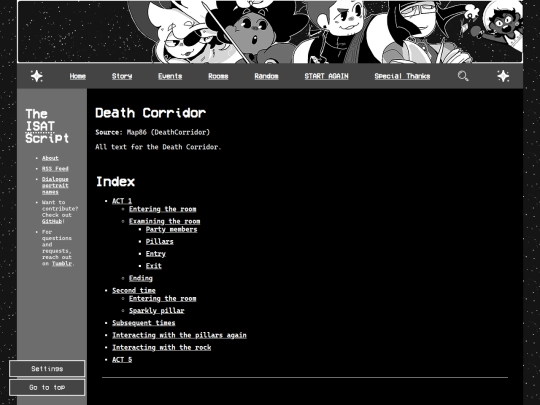This screenshot has height=405, width=540.
Task: Jump to ACT 1 section
Action: tap(122, 201)
